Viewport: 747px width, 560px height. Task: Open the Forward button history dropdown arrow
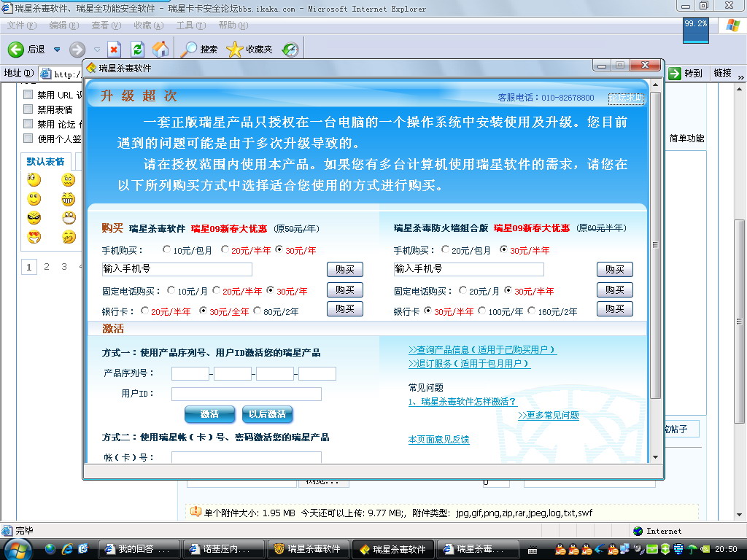(x=97, y=49)
